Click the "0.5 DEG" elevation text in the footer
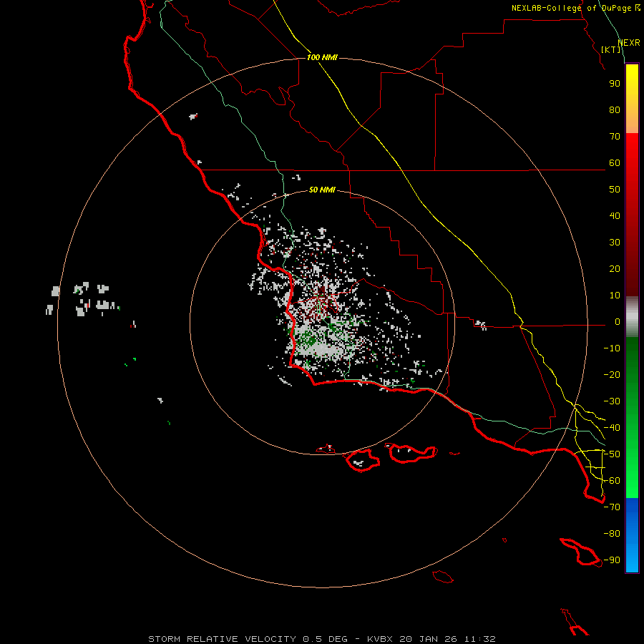Screen dimensions: 644x644 click(x=325, y=639)
